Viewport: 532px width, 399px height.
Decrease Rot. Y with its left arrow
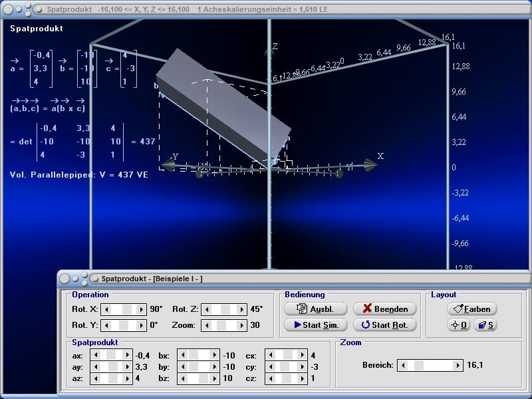(106, 325)
